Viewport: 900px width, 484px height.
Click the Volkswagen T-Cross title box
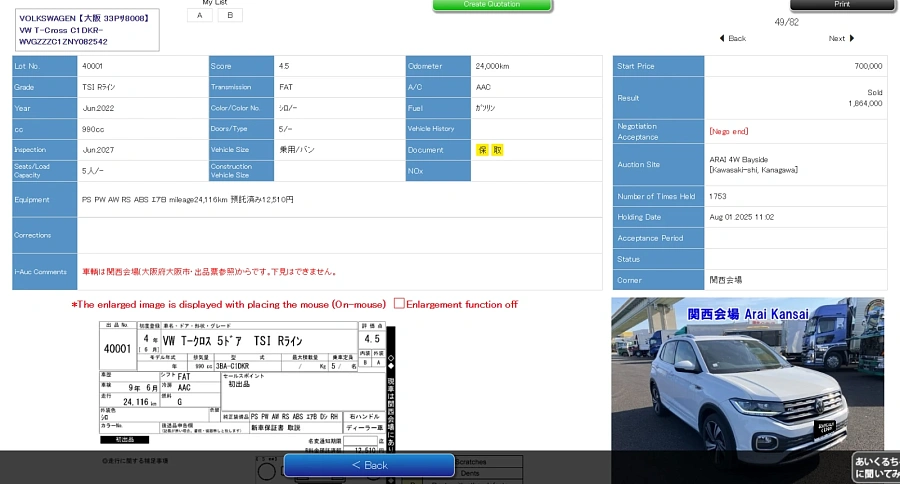[85, 30]
